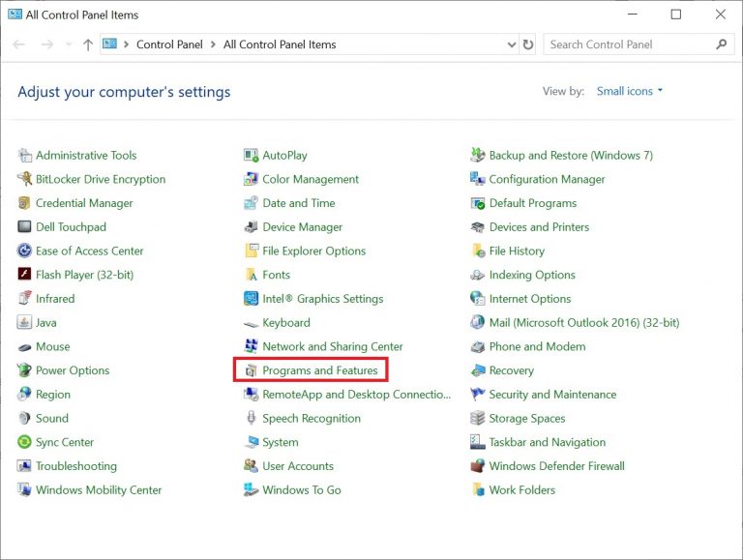Screen dimensions: 743x560
Task: Open the View by Small icons dropdown
Action: click(629, 91)
